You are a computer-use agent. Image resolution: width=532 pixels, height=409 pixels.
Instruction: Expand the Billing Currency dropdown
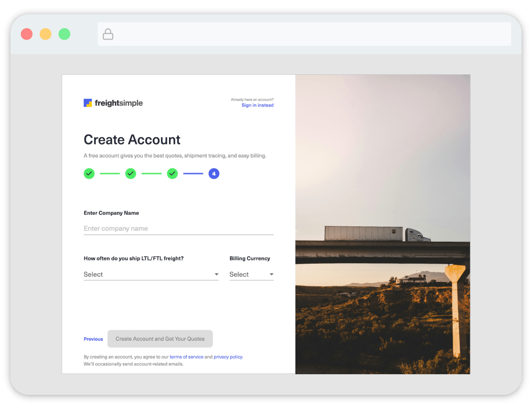(x=251, y=274)
